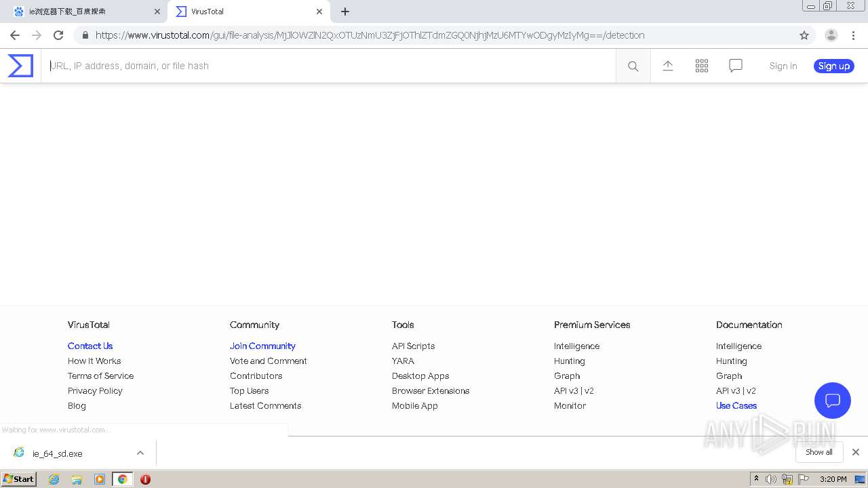868x488 pixels.
Task: Close the Baidu search tab
Action: [x=157, y=12]
